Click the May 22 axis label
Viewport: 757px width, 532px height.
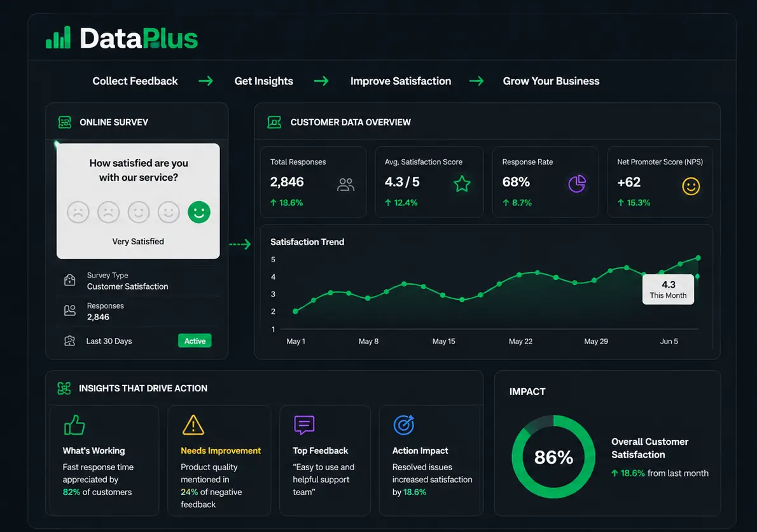520,341
